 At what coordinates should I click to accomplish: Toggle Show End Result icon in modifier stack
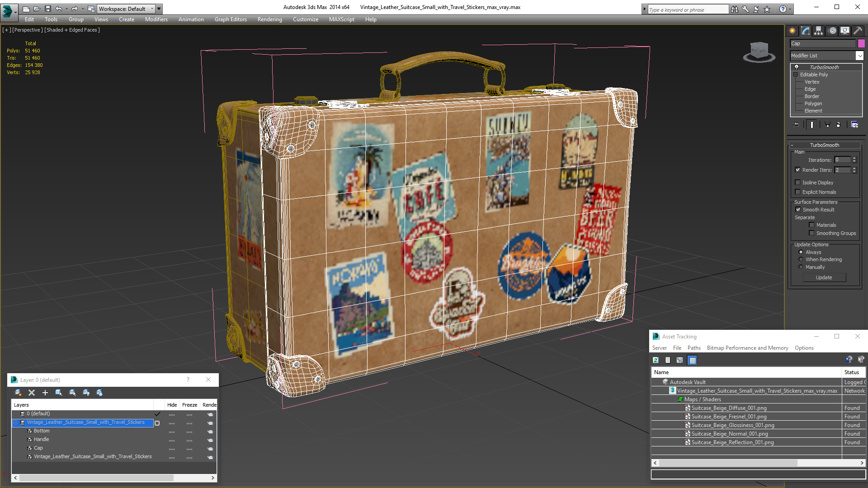click(x=812, y=125)
